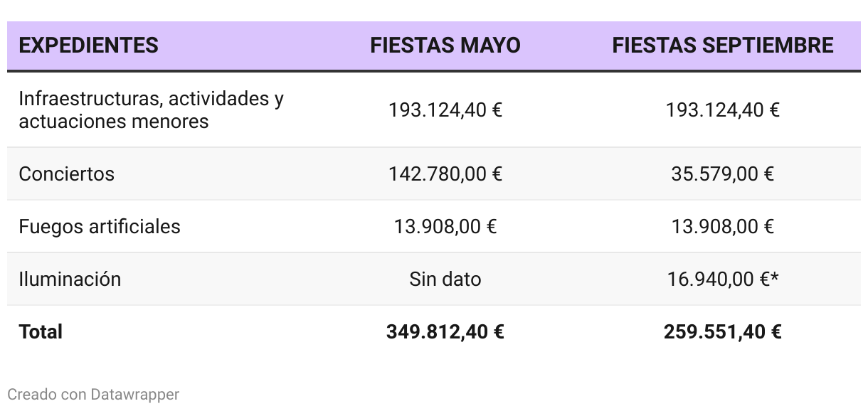868x411 pixels.
Task: Click the Conciertos row label
Action: 66,174
